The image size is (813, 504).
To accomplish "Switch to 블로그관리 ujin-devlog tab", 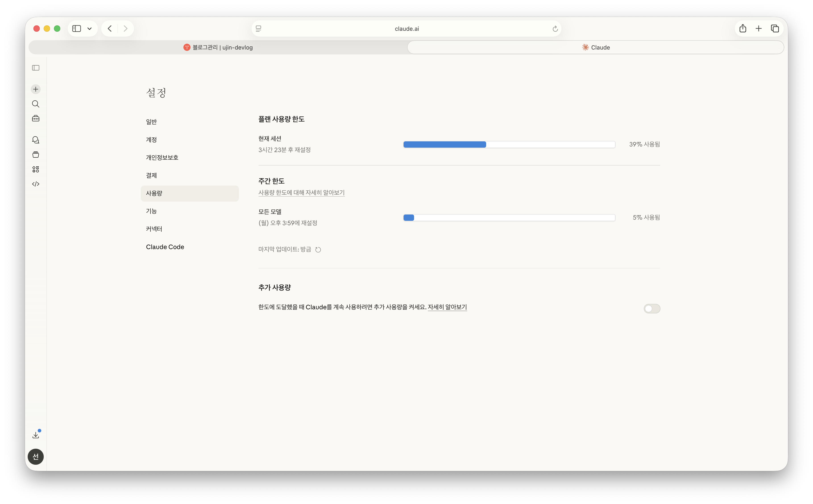I will pyautogui.click(x=218, y=47).
